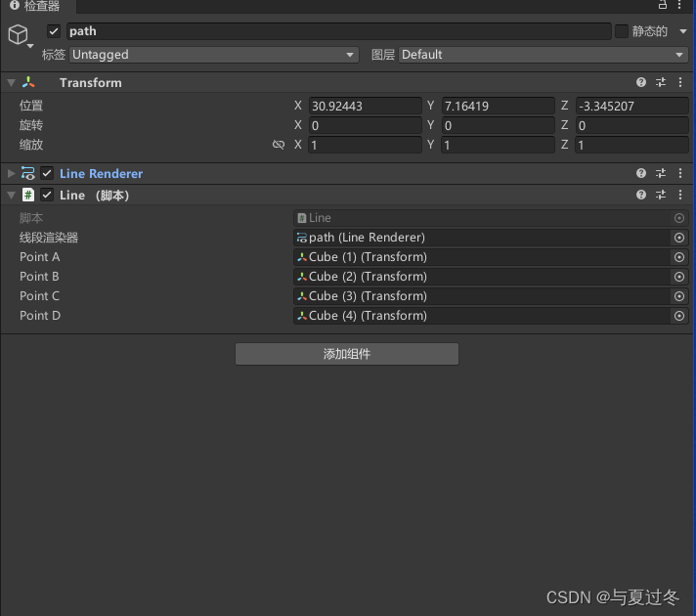This screenshot has width=696, height=616.
Task: Click the Line Renderer component title
Action: pos(102,174)
